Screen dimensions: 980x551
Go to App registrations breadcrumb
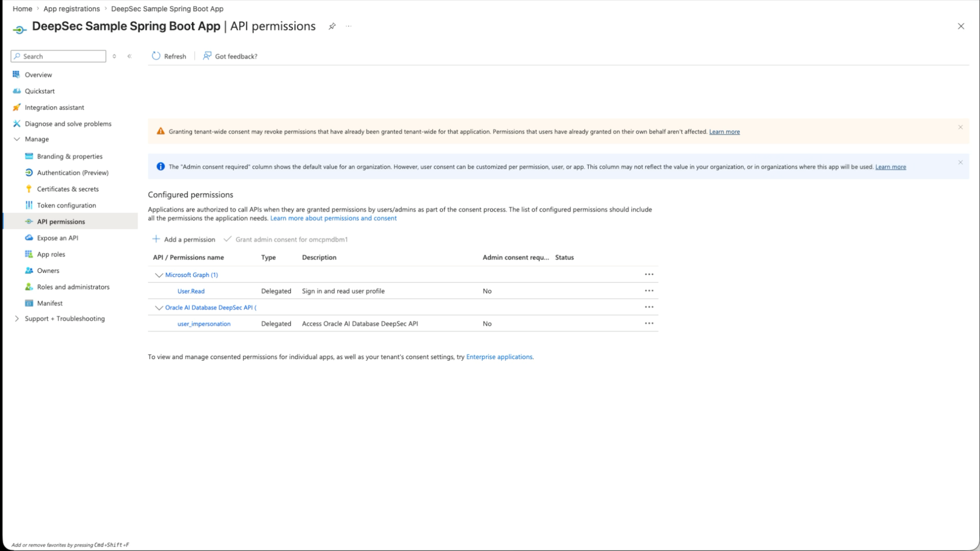tap(71, 9)
